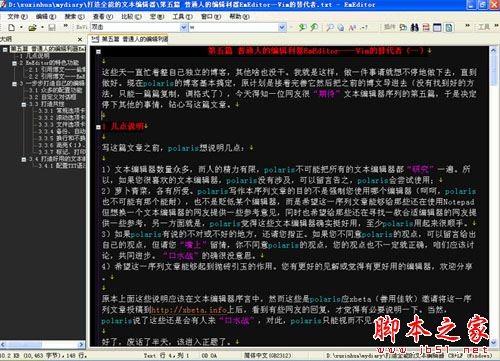
Task: Collapse outline node 3 一步步打造
Action: pos(14,84)
